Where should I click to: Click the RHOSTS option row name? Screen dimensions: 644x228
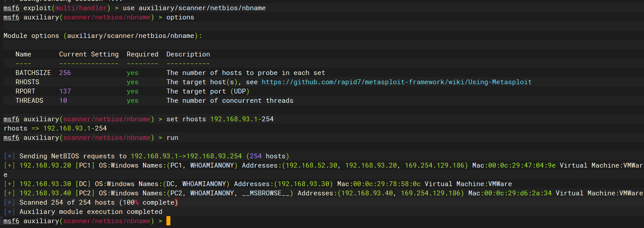(x=27, y=82)
